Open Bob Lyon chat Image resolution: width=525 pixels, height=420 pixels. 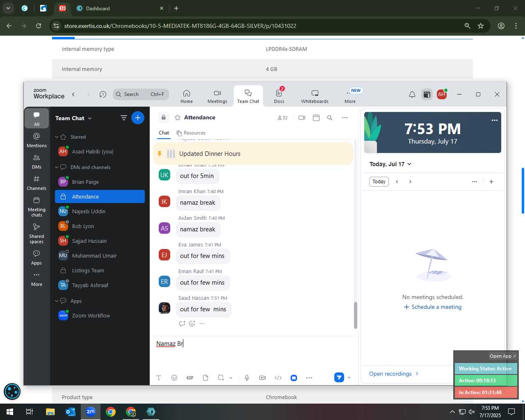coord(100,226)
